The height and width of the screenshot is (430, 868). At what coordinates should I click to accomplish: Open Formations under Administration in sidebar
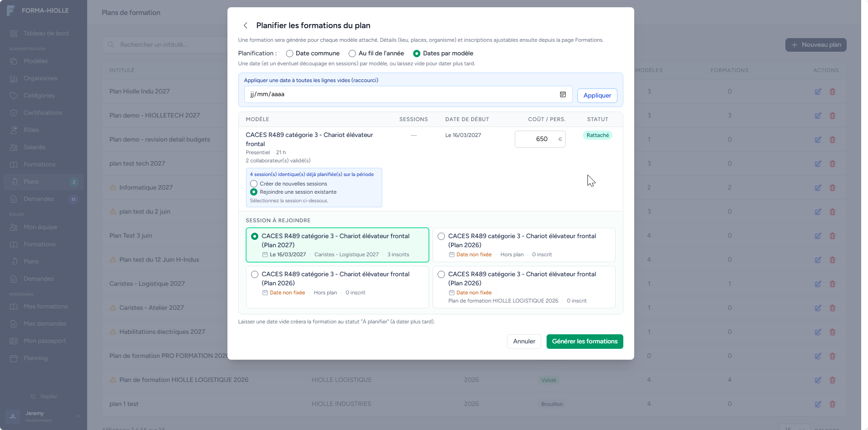(x=44, y=164)
